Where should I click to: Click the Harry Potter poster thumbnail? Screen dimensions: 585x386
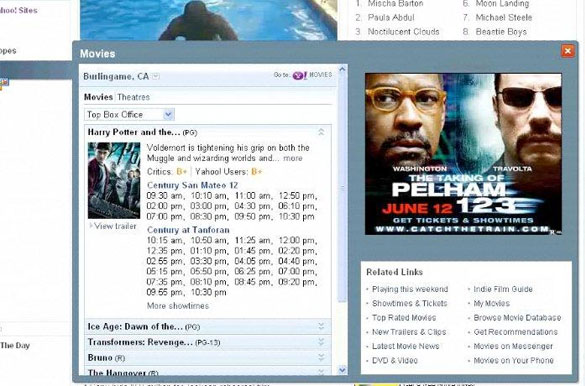114,180
